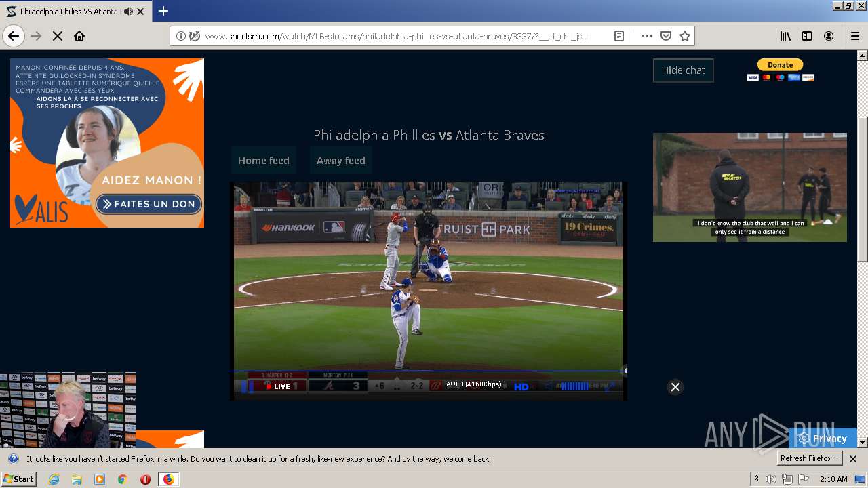
Task: Show site information icon in address bar
Action: [x=181, y=36]
